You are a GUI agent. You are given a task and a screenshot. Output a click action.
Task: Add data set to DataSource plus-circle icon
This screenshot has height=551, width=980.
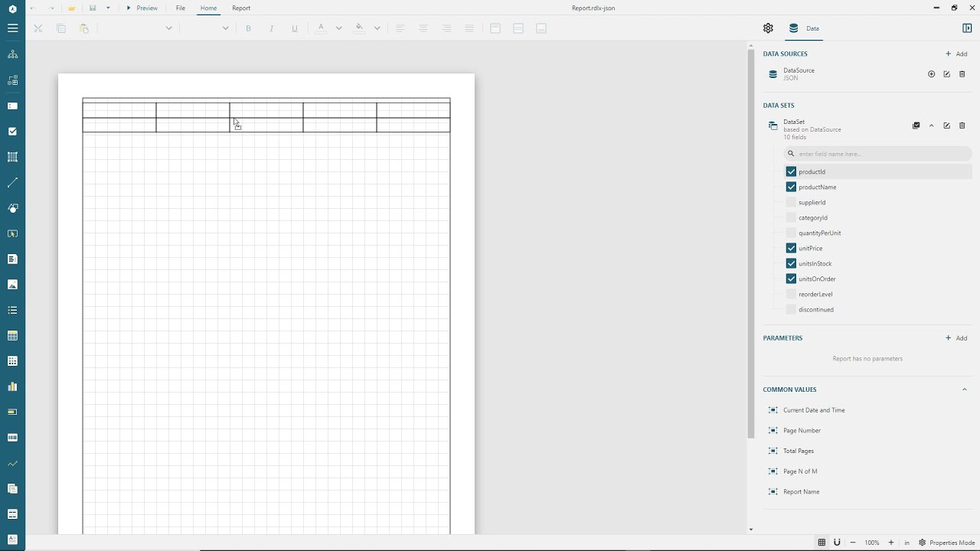pos(931,74)
